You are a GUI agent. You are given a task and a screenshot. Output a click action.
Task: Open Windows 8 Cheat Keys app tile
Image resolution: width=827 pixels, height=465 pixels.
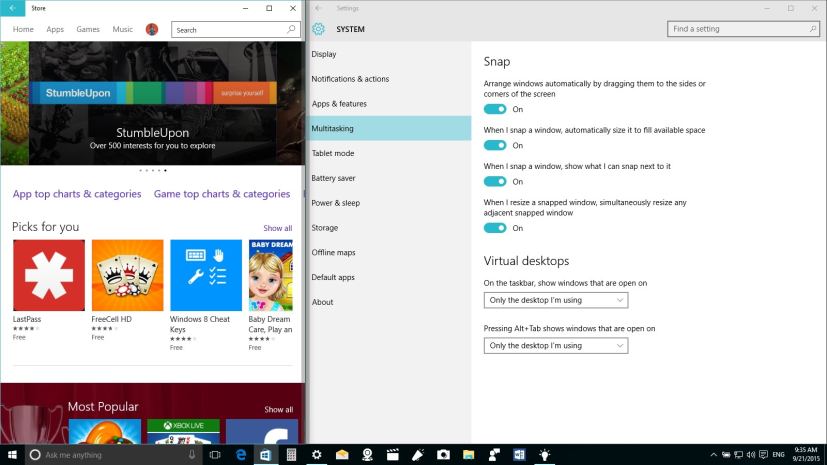tap(206, 295)
